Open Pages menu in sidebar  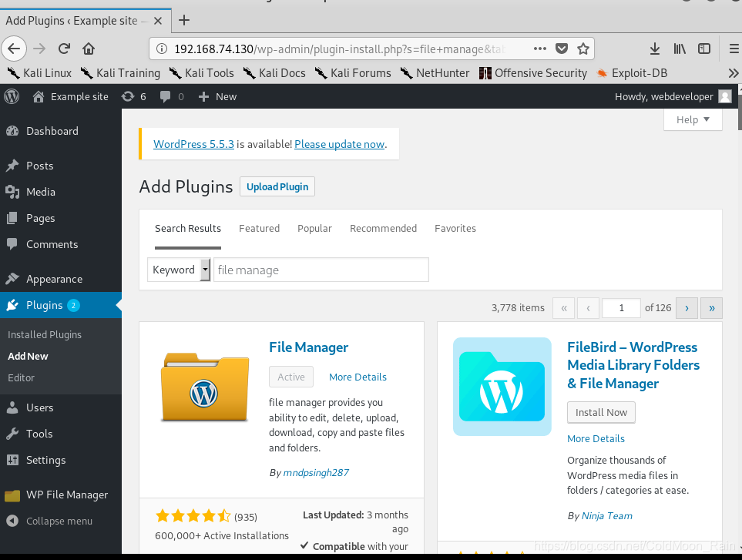coord(61,218)
